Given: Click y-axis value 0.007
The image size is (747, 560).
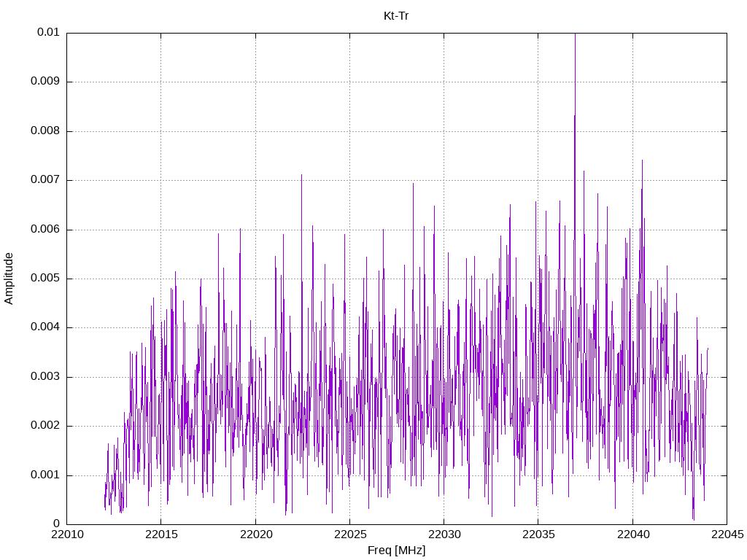Looking at the screenshot, I should 45,180.
